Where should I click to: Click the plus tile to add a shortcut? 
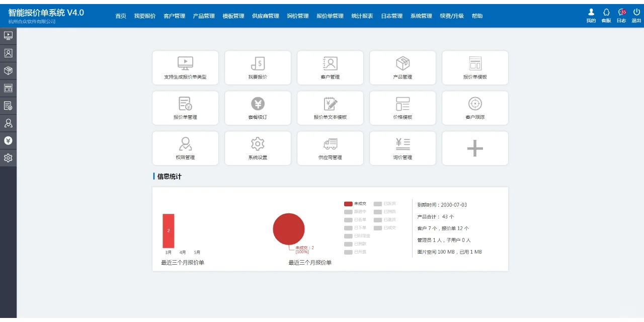pyautogui.click(x=475, y=148)
